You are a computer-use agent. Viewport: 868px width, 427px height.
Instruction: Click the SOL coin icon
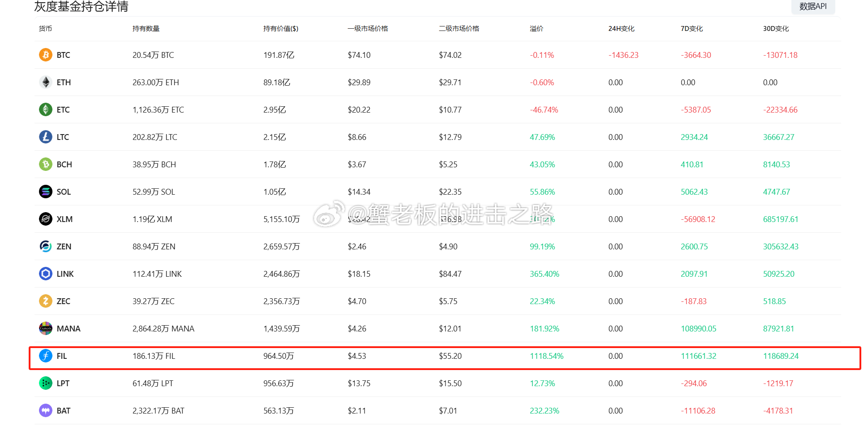46,192
